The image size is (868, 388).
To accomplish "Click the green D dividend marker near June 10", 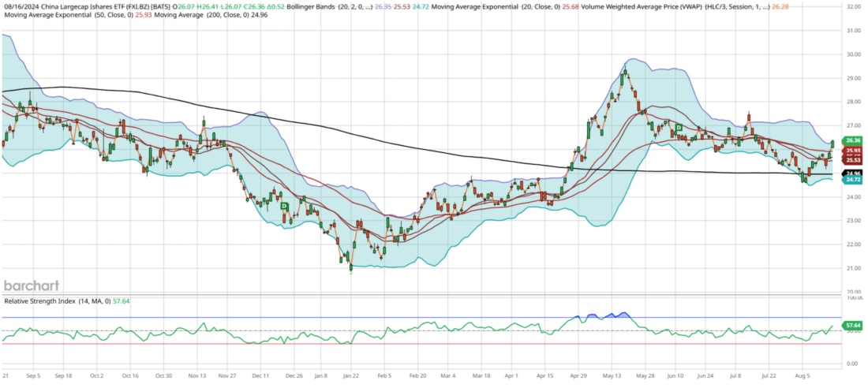I will click(678, 128).
